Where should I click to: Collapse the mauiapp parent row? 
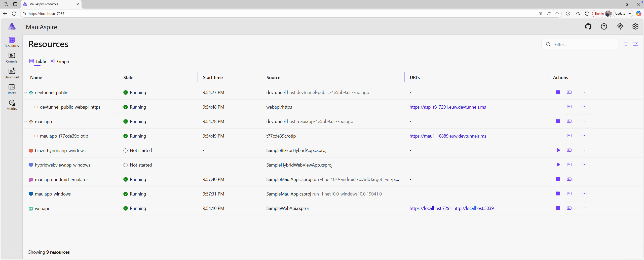pyautogui.click(x=25, y=121)
